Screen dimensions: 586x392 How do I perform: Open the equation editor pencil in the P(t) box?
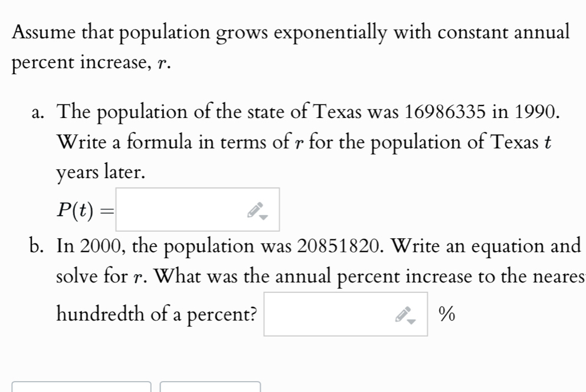254,210
